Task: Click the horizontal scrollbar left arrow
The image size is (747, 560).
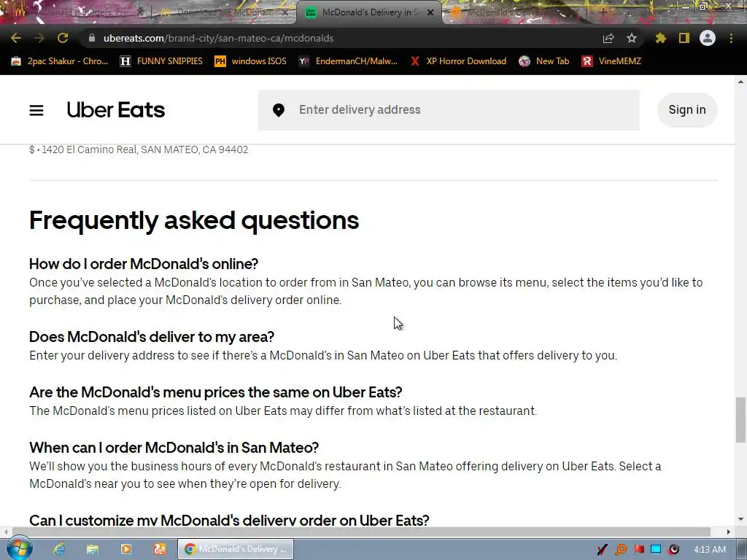Action: (x=5, y=532)
